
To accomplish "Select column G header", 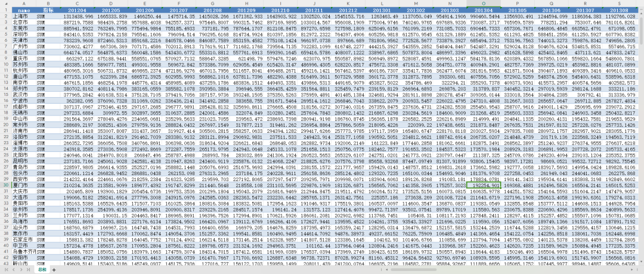I will pyautogui.click(x=212, y=3).
